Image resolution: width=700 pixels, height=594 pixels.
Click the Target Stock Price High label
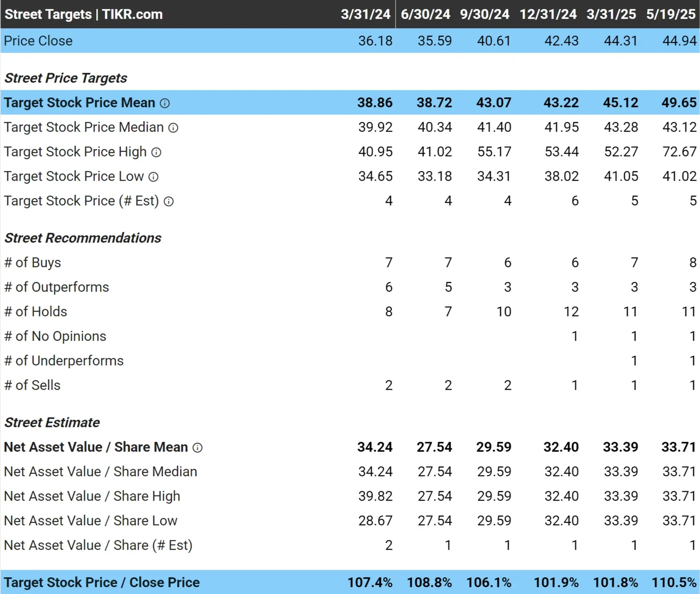coord(75,152)
